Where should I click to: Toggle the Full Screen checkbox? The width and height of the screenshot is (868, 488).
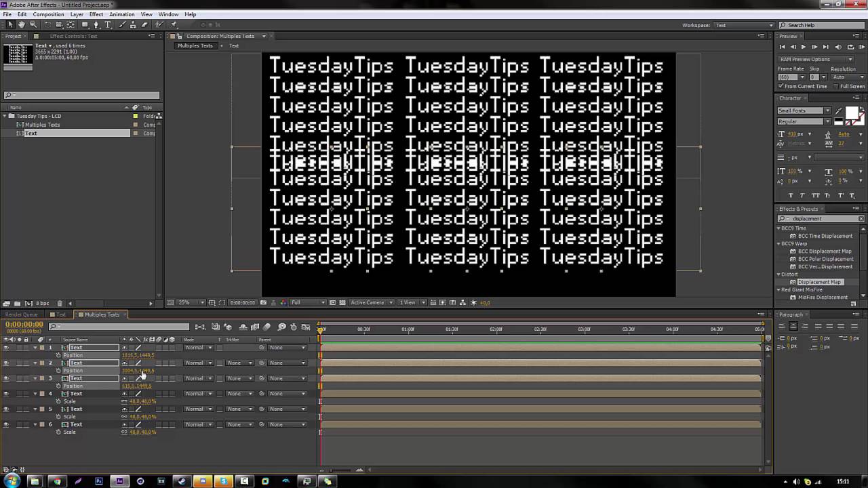pyautogui.click(x=837, y=86)
